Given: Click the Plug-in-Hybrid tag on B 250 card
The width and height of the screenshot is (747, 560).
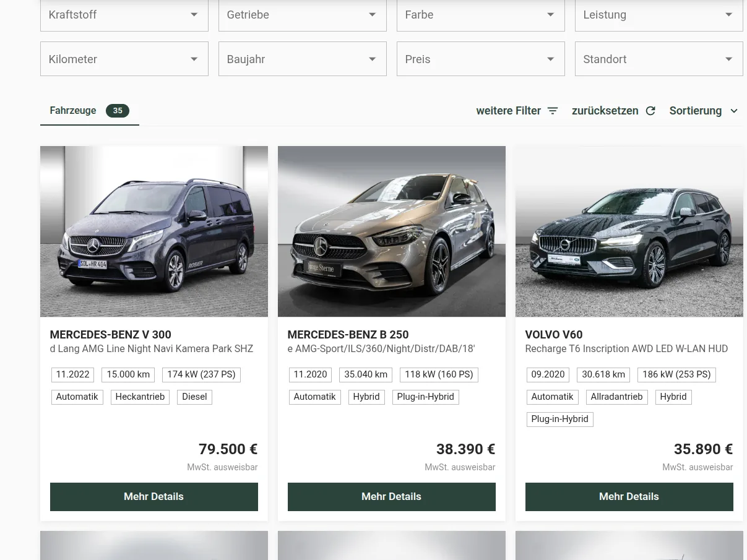Looking at the screenshot, I should (426, 397).
